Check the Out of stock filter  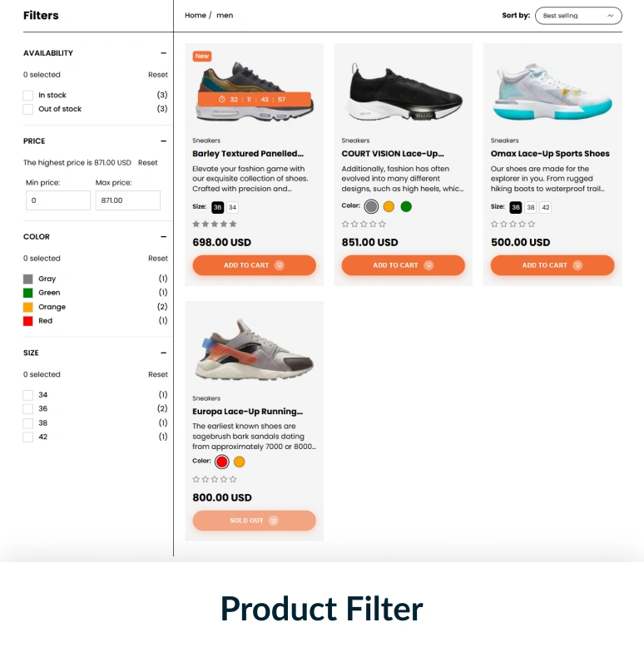point(28,109)
